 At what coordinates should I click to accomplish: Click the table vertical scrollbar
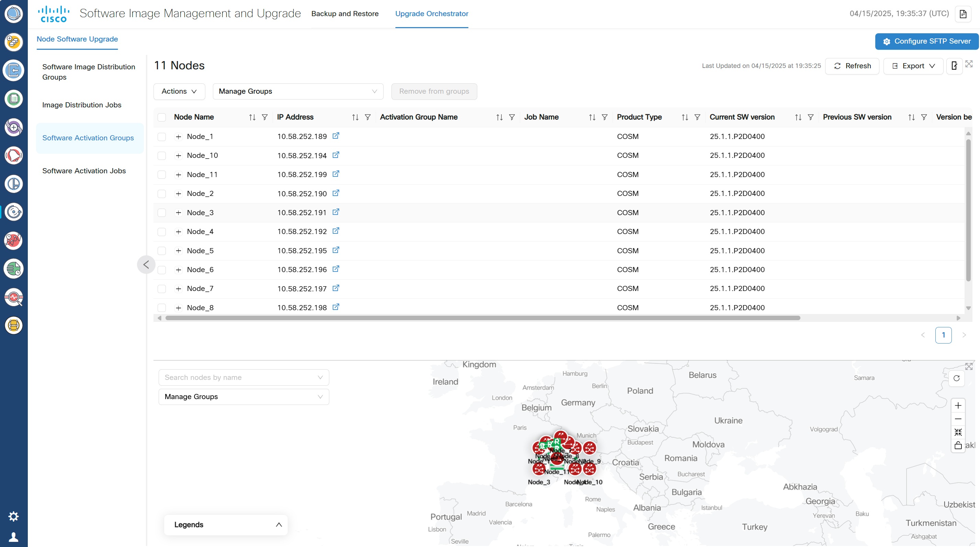point(968,210)
